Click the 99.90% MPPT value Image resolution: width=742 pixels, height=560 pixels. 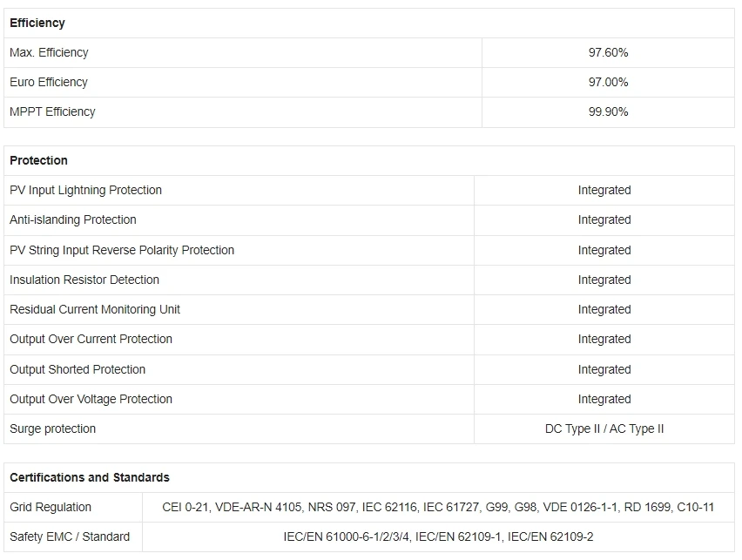click(x=608, y=111)
